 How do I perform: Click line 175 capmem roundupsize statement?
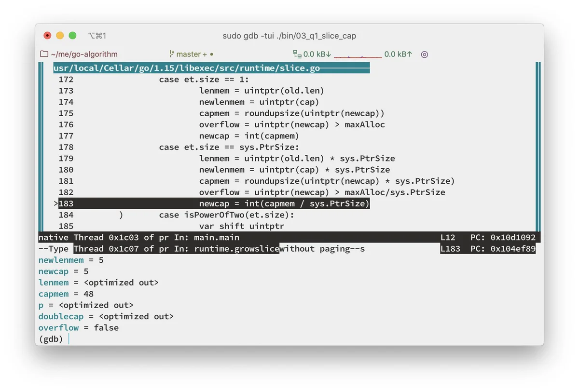[x=292, y=113]
